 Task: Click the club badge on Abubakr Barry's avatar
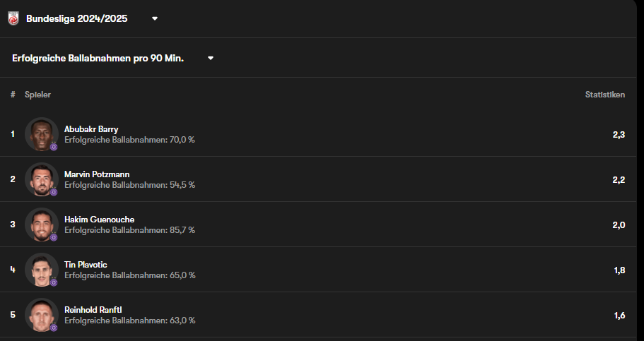point(54,146)
